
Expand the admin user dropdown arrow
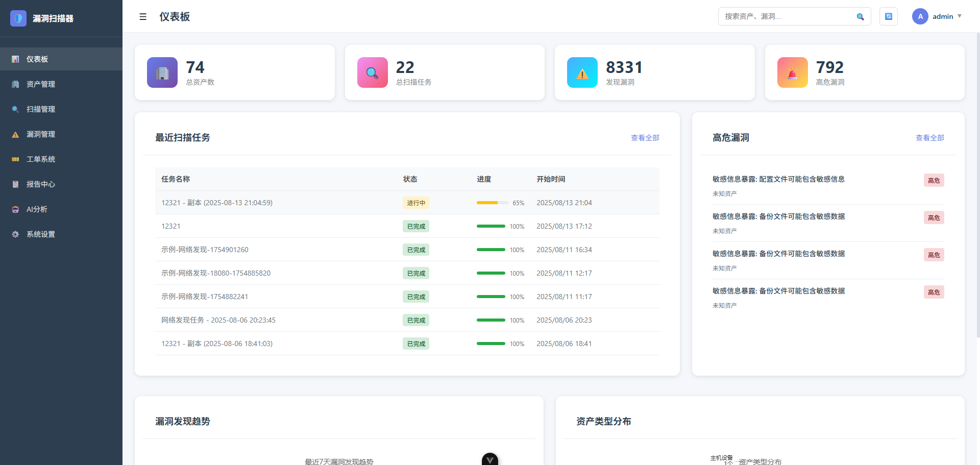960,16
